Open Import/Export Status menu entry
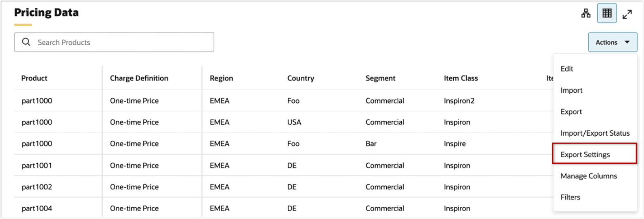The width and height of the screenshot is (644, 219). click(594, 133)
